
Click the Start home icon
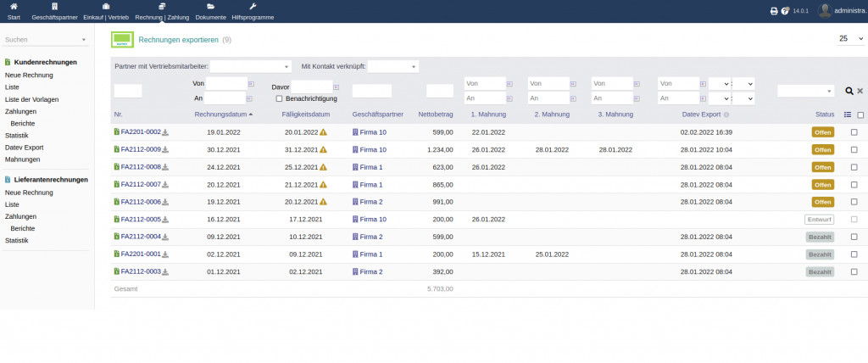(14, 7)
